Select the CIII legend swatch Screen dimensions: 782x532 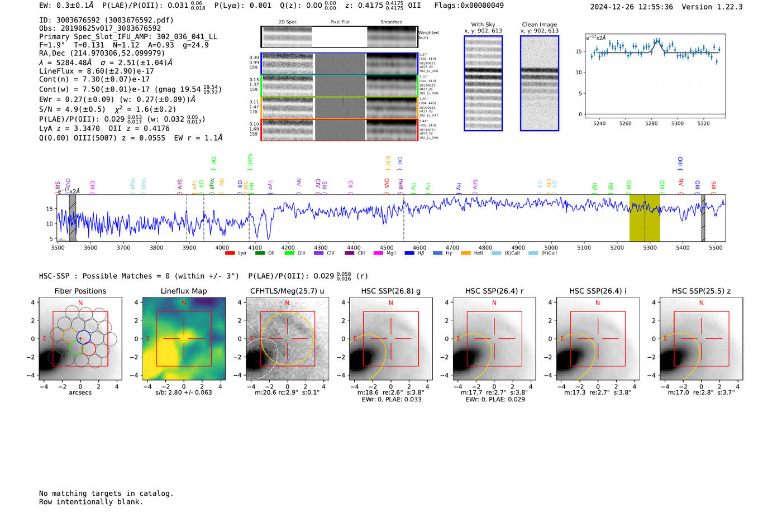click(x=349, y=253)
